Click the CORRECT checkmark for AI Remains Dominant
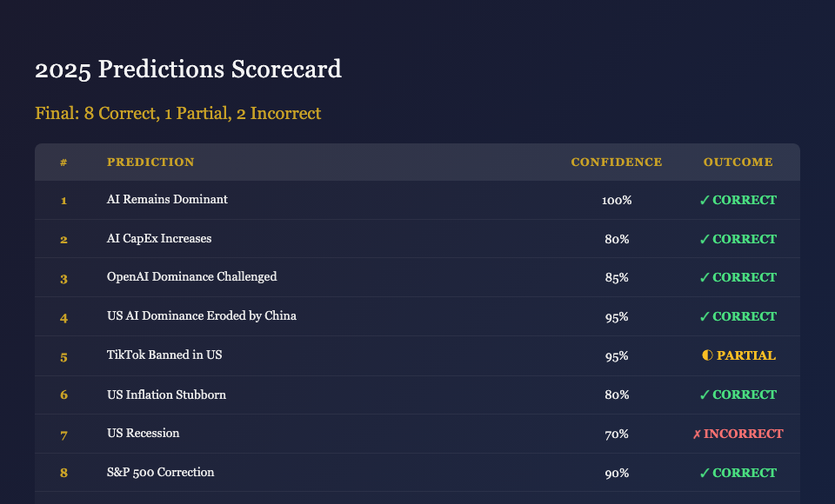 (x=705, y=200)
